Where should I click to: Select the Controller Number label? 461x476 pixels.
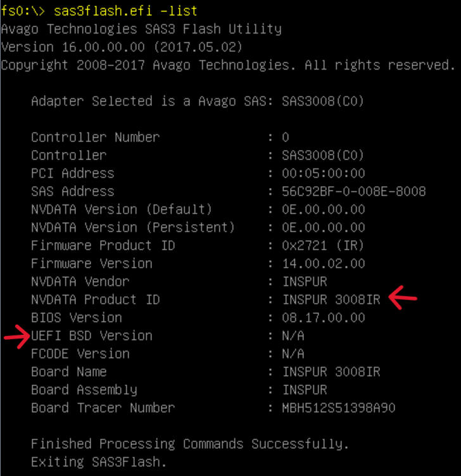point(95,137)
